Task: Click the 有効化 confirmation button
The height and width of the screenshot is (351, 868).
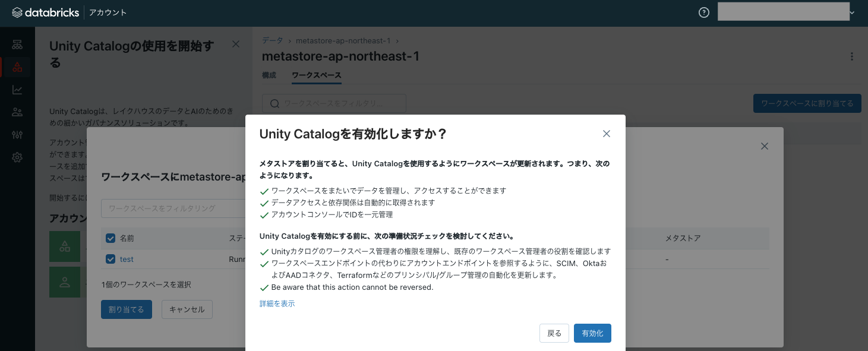Action: pyautogui.click(x=592, y=333)
